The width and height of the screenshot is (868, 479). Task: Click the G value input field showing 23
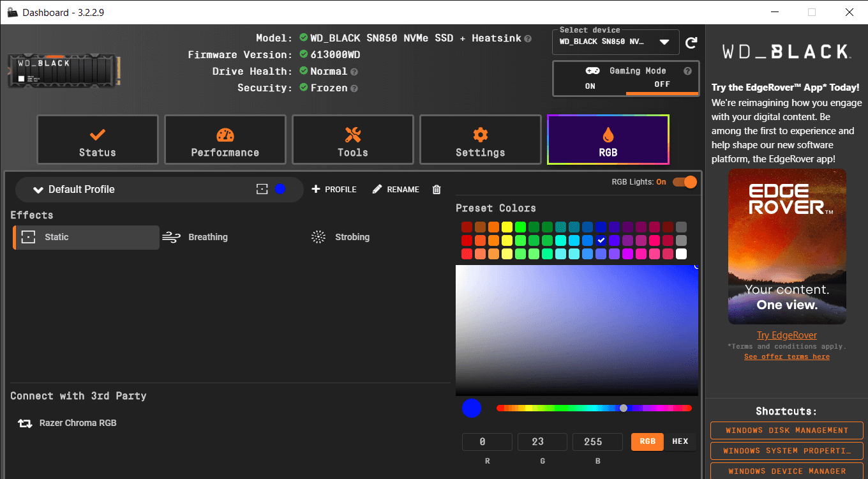point(542,441)
